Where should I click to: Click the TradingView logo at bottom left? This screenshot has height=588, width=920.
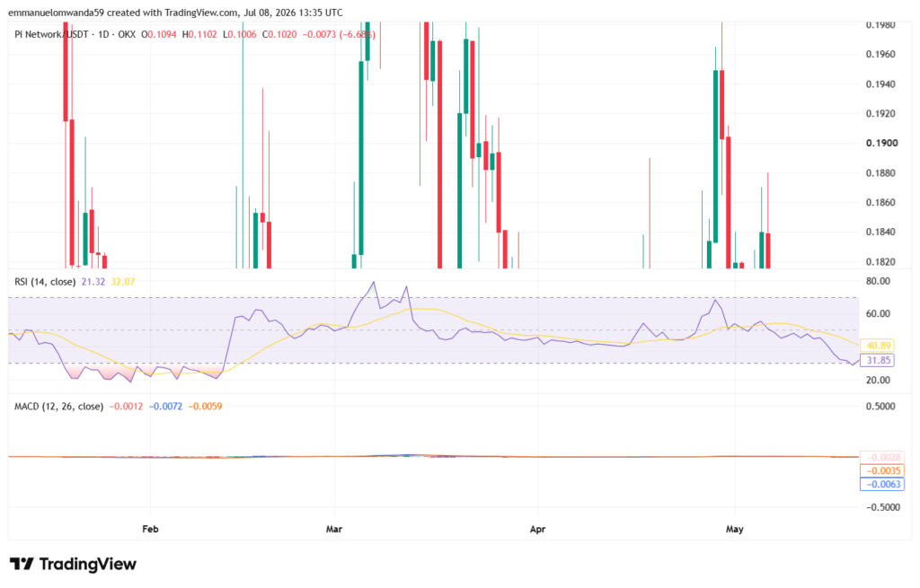pyautogui.click(x=74, y=564)
